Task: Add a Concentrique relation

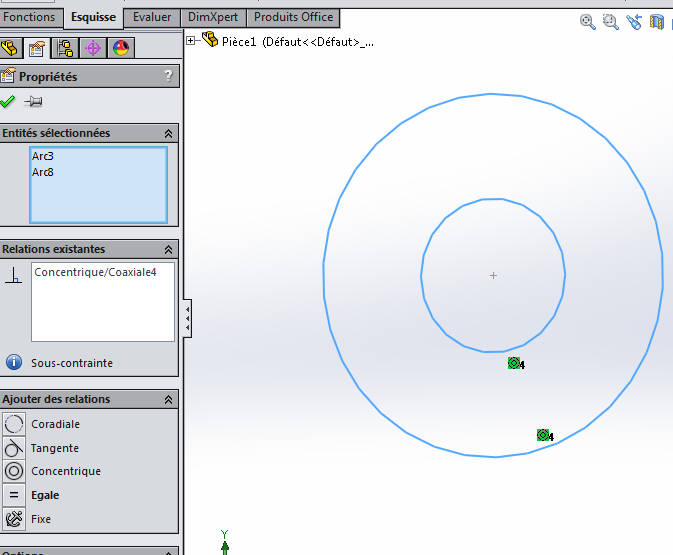Action: pos(66,471)
